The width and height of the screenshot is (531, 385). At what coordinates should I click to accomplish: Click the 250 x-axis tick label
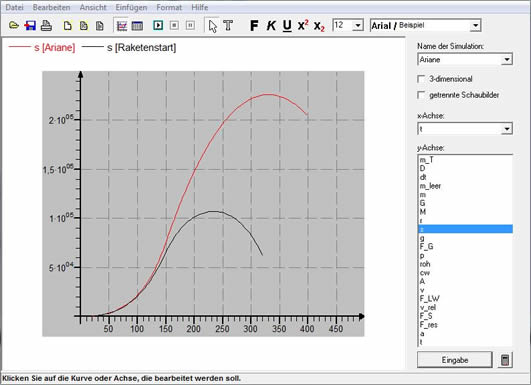coord(222,329)
